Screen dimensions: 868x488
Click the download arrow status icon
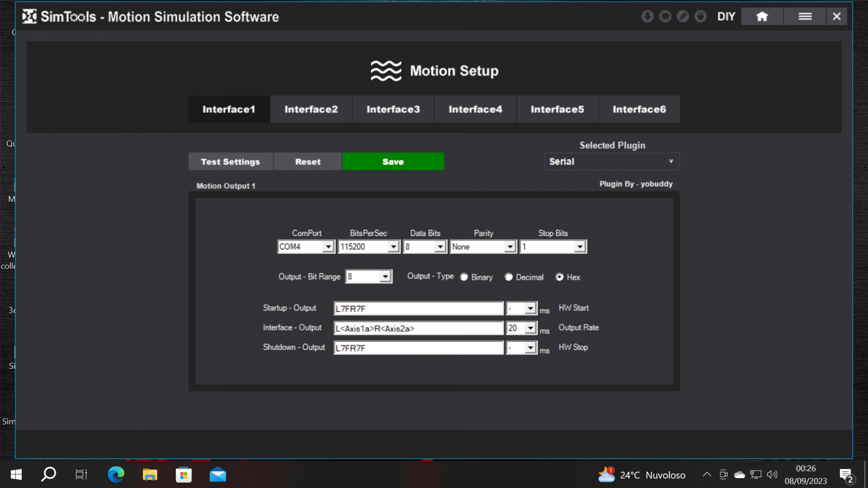(x=647, y=16)
